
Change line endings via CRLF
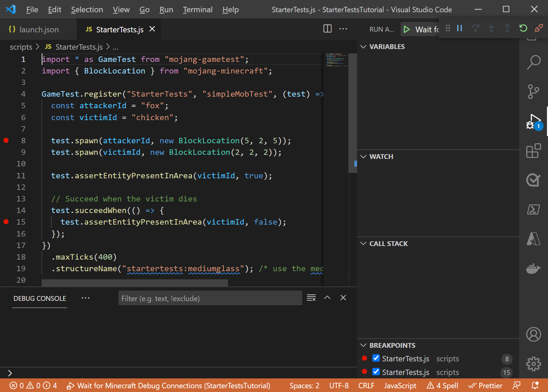click(x=366, y=386)
